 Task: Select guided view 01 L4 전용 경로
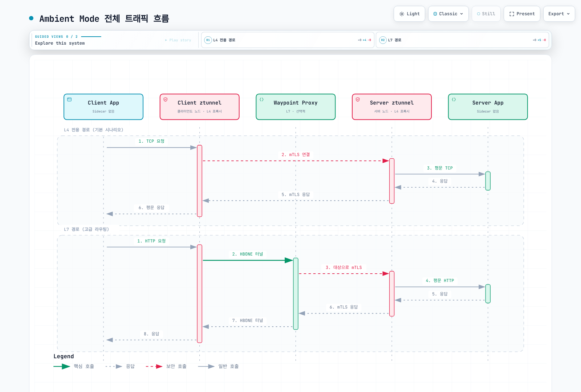click(288, 40)
